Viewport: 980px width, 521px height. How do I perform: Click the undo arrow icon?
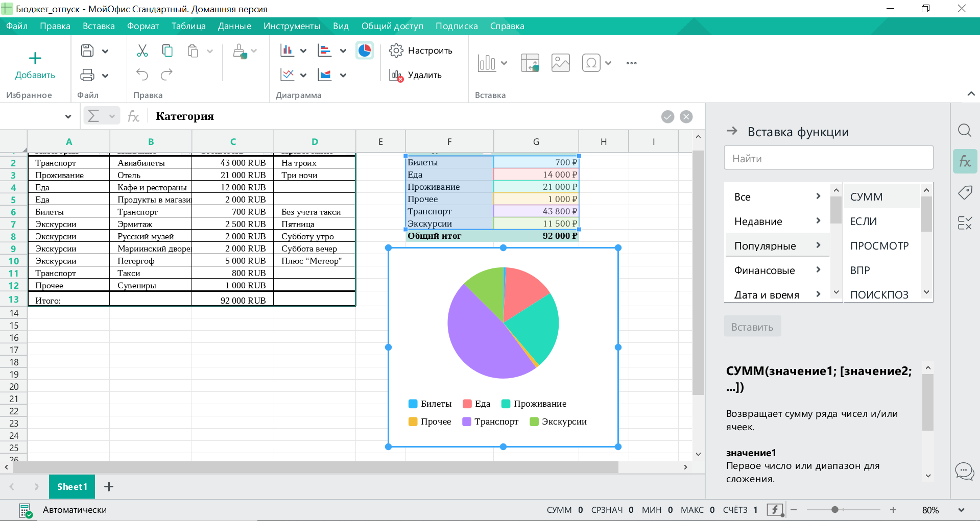click(x=142, y=75)
